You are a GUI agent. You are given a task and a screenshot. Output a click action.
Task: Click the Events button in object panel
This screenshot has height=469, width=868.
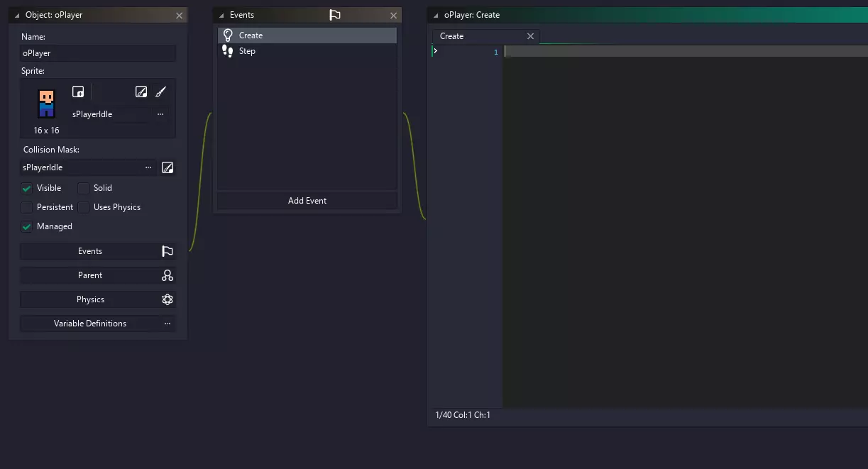(98, 251)
